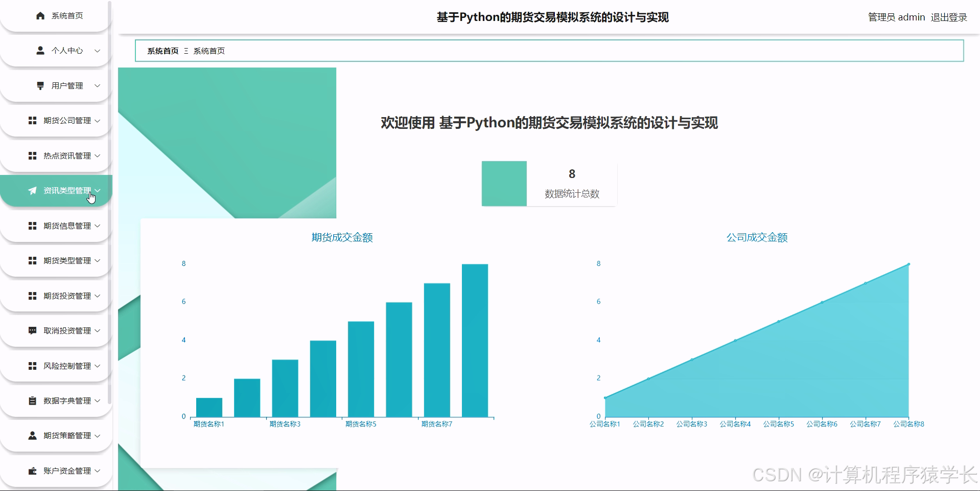Click the 公司名称4 axis label
Image resolution: width=980 pixels, height=491 pixels.
735,424
